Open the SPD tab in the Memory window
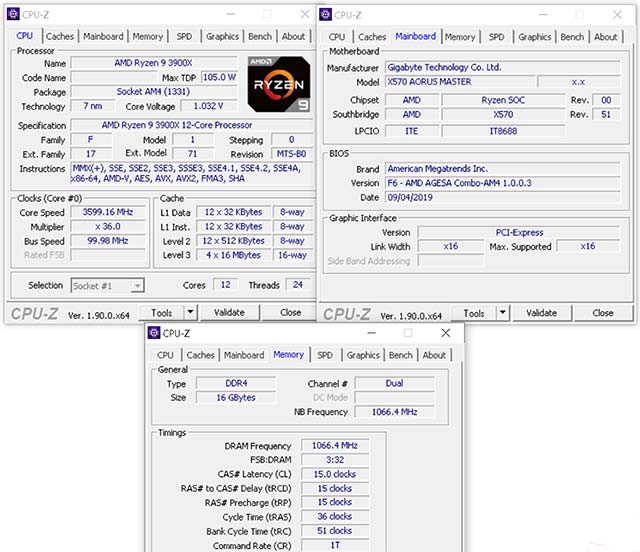The image size is (640, 552). coord(325,355)
